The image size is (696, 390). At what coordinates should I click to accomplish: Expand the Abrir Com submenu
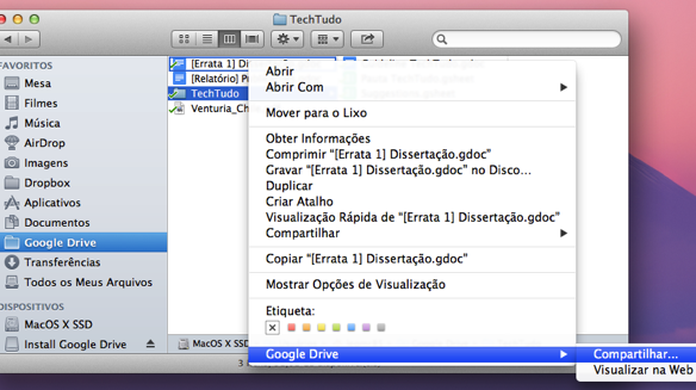point(412,87)
